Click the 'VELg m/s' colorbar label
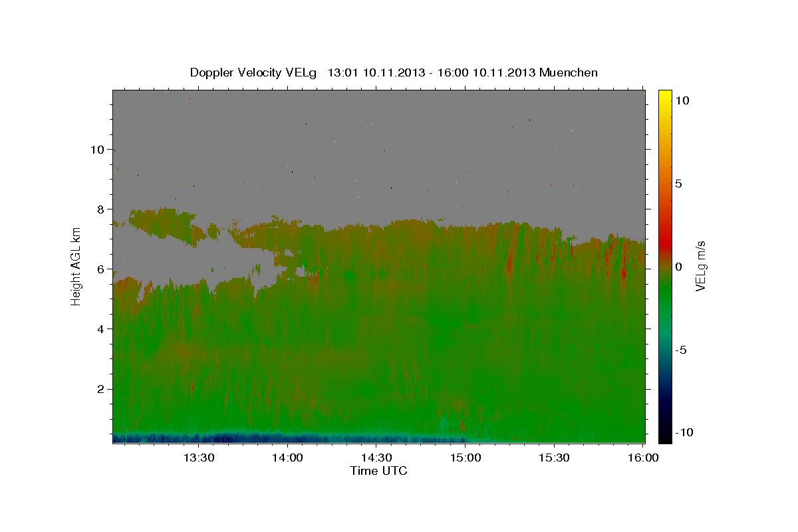This screenshot has width=798, height=532. [x=700, y=266]
